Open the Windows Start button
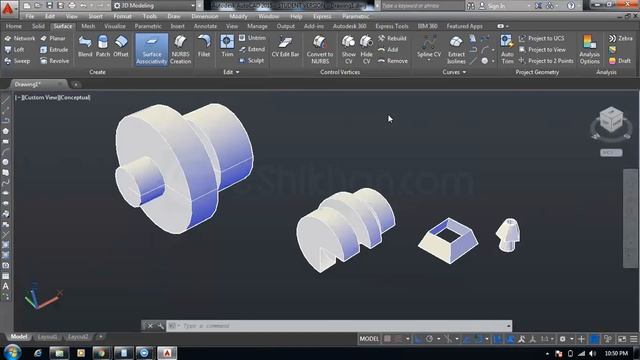The width and height of the screenshot is (640, 360). (x=12, y=352)
